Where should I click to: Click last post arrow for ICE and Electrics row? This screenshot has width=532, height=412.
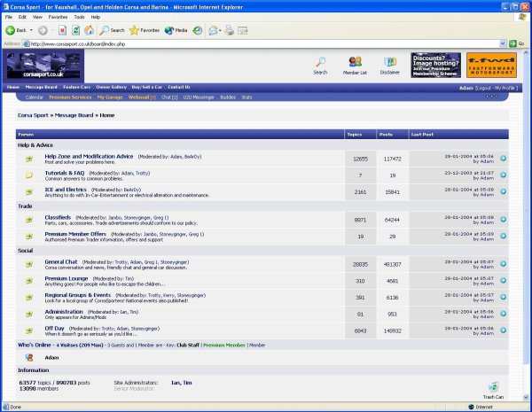(503, 191)
